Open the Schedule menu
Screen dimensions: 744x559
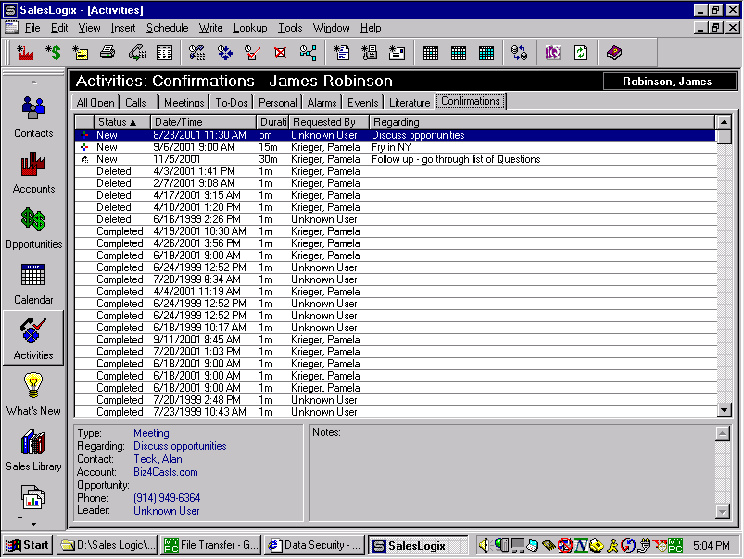167,28
